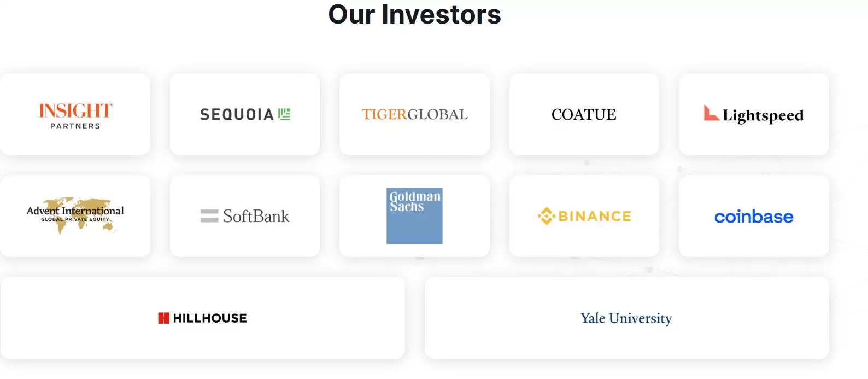Open the Yale University investor card

click(627, 318)
